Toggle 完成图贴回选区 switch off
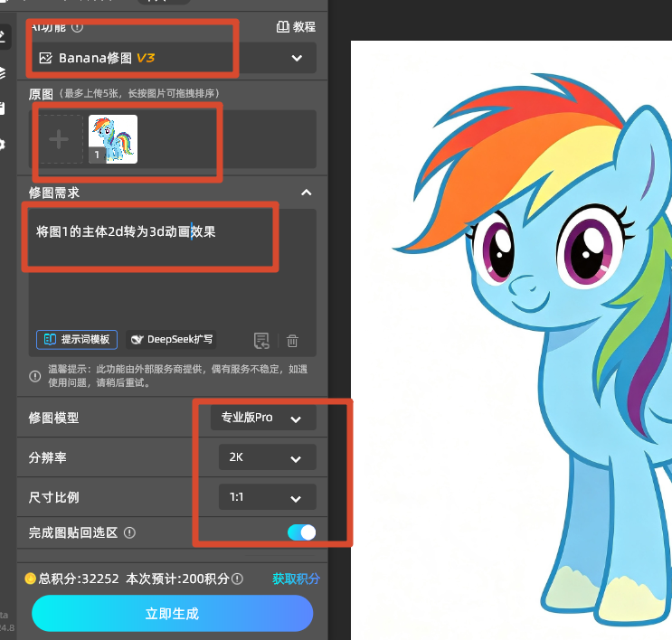The height and width of the screenshot is (640, 672). [302, 532]
